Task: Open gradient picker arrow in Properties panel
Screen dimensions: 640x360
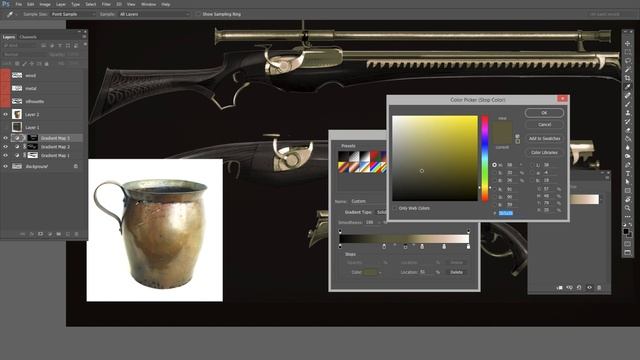Action: [602, 200]
